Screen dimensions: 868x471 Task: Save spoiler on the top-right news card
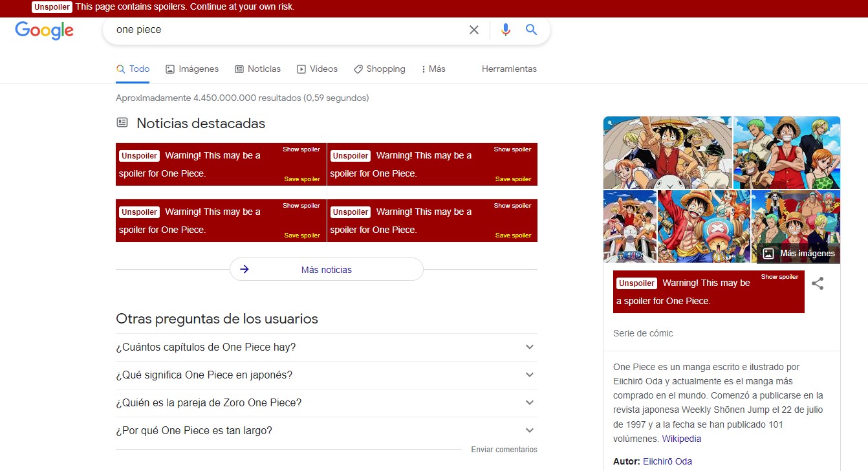click(514, 179)
